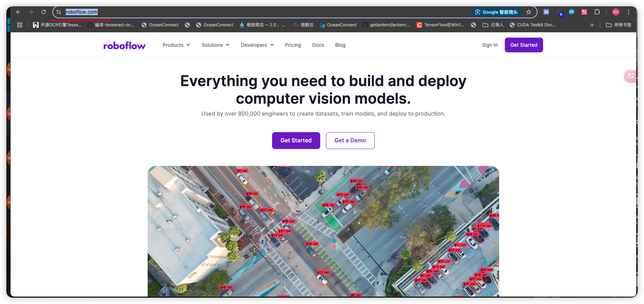Click Sign In
Image resolution: width=644 pixels, height=304 pixels.
(490, 45)
